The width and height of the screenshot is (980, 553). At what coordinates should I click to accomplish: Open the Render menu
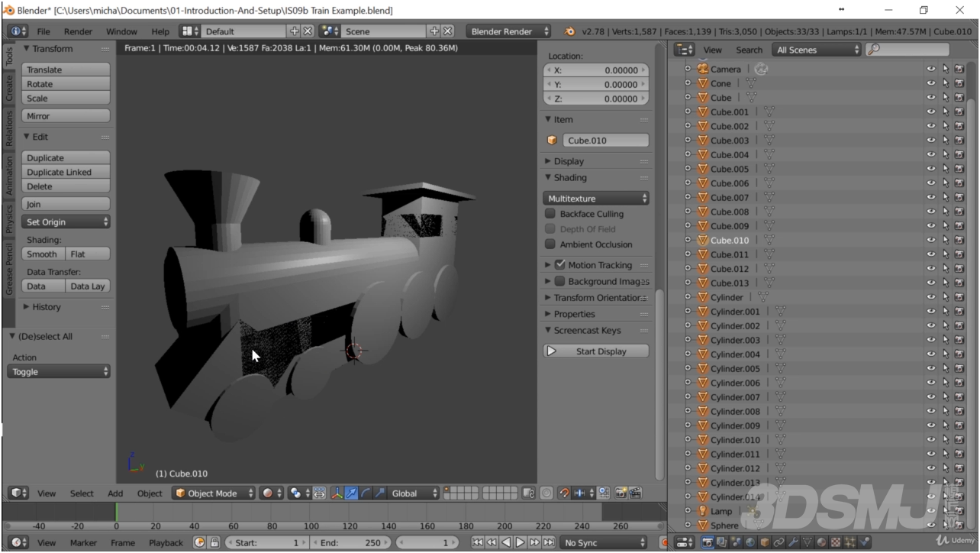[x=78, y=31]
